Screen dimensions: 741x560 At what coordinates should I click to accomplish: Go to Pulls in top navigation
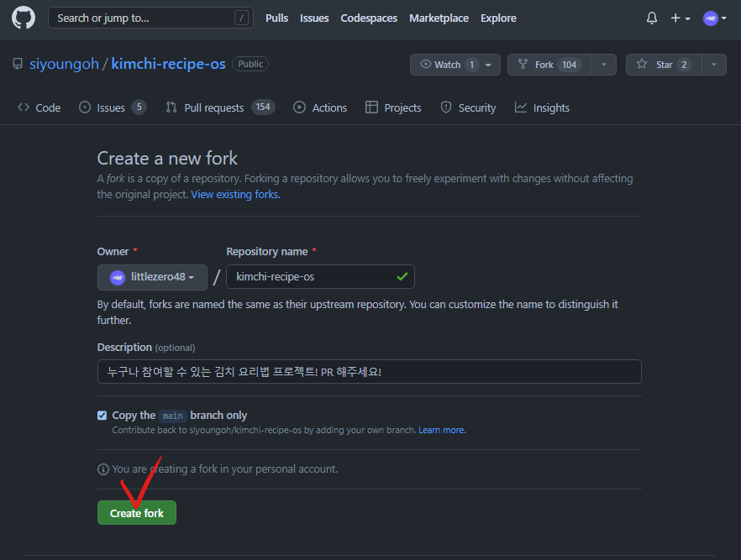(x=276, y=18)
